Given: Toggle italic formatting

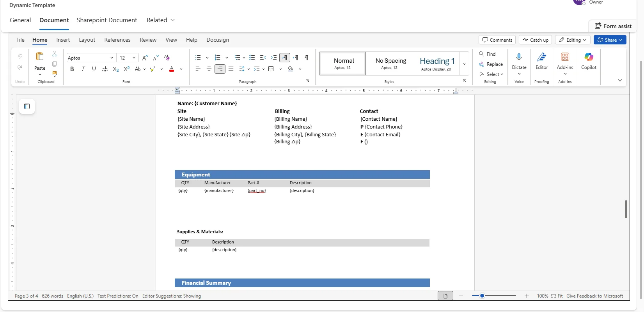Looking at the screenshot, I should 83,69.
